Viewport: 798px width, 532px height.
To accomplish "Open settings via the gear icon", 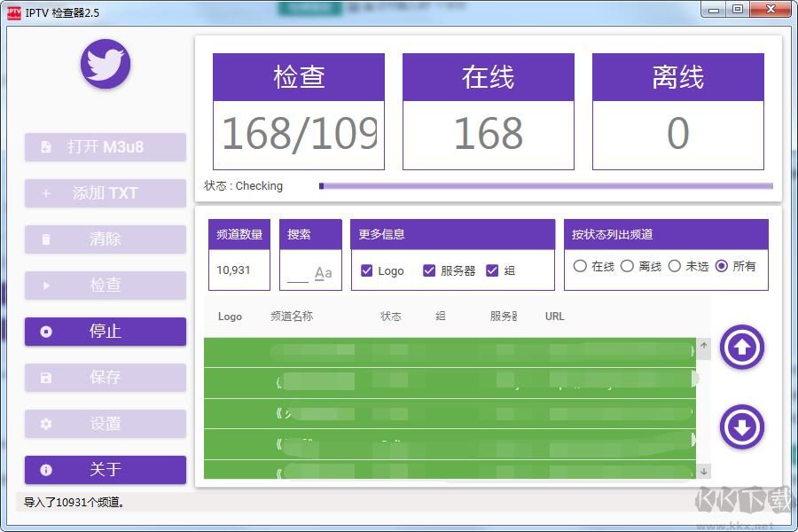I will click(45, 424).
